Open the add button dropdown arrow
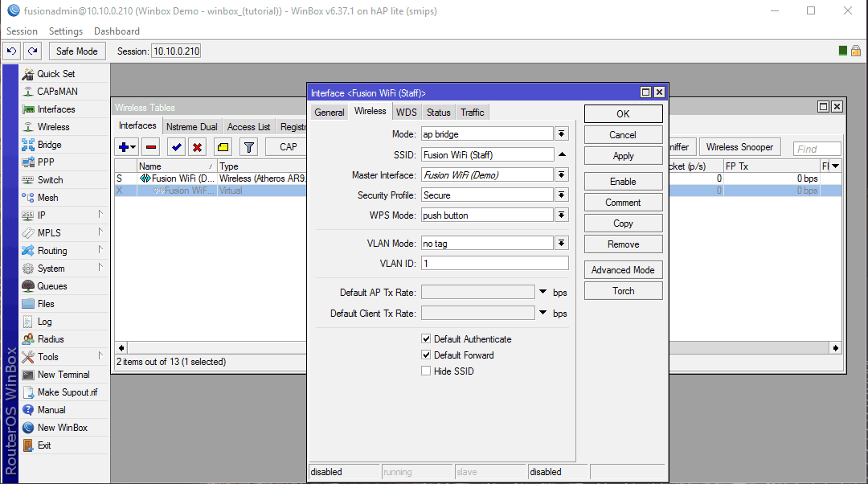Image resolution: width=868 pixels, height=484 pixels. tap(133, 147)
